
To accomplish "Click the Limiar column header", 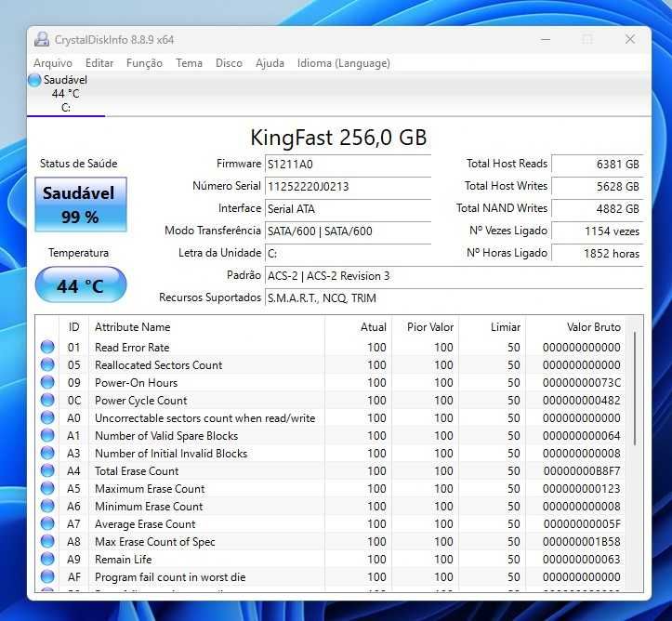I will [x=493, y=327].
